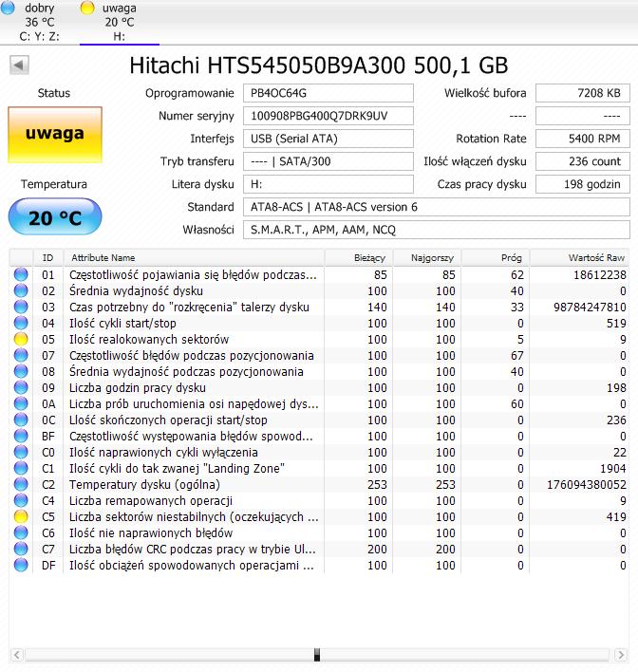Click the blue status icon for attribute 0C
638x672 pixels.
[x=21, y=420]
